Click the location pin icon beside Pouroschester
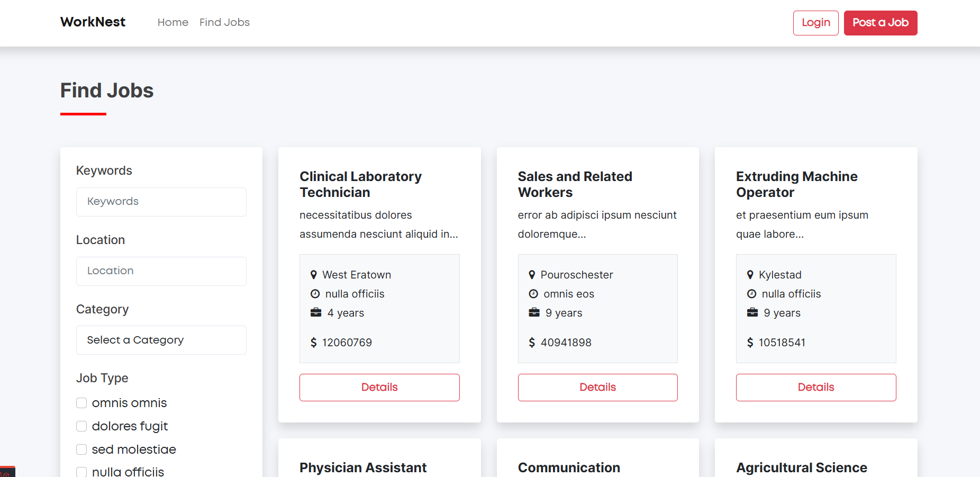The image size is (980, 477). click(532, 275)
